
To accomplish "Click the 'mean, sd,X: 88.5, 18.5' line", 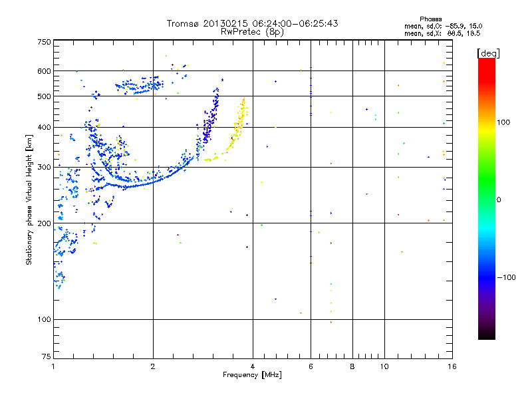I will (442, 33).
